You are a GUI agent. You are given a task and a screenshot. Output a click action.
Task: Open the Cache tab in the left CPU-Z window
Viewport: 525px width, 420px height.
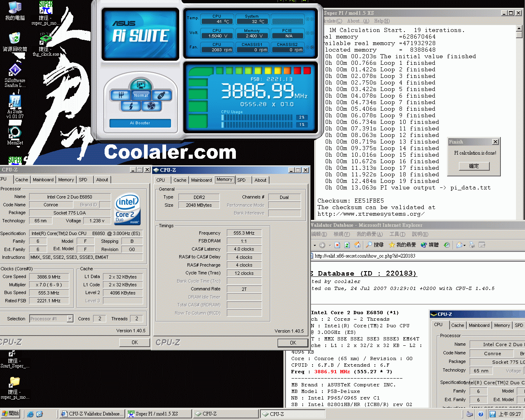(22, 180)
